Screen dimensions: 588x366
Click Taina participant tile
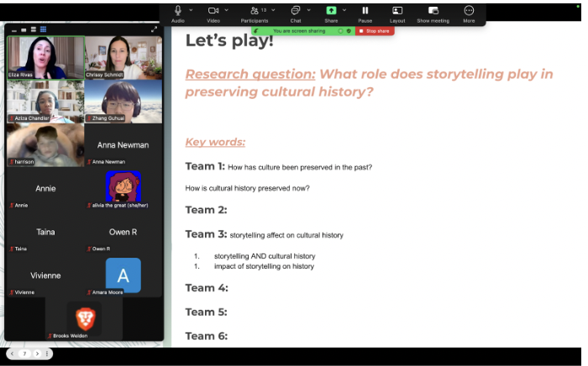[45, 232]
